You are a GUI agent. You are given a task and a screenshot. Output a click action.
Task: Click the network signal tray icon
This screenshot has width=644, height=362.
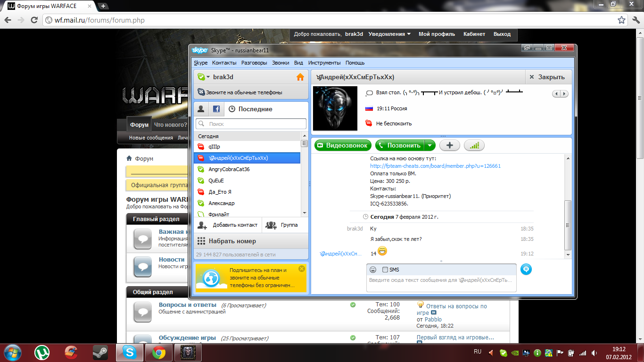coord(583,353)
